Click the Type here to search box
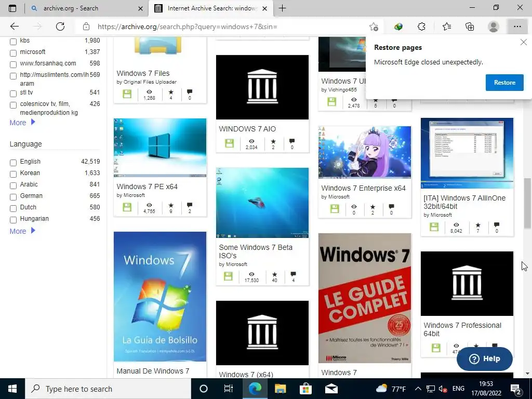The height and width of the screenshot is (399, 532). pos(108,389)
